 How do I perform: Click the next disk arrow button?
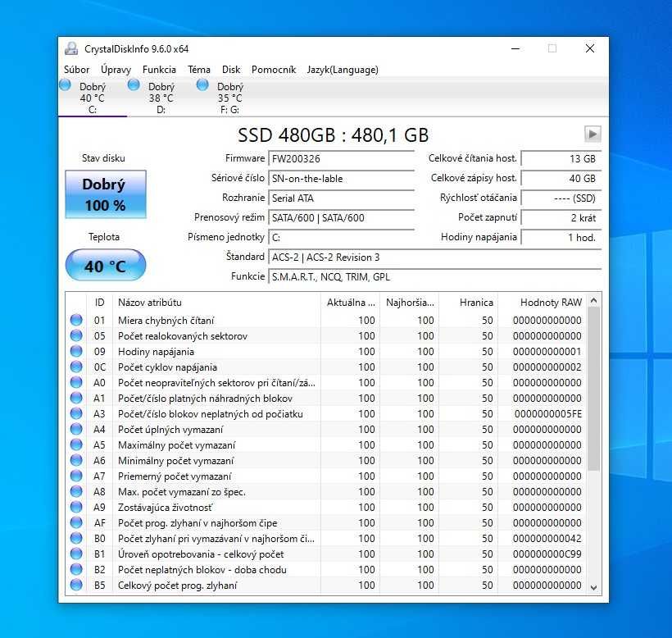593,134
